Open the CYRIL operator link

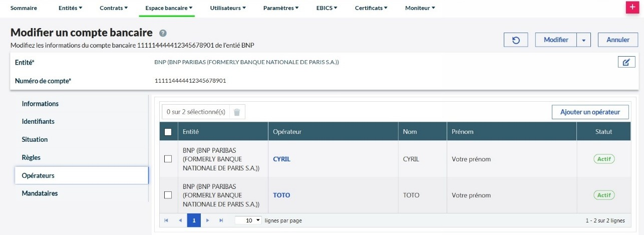coord(281,159)
